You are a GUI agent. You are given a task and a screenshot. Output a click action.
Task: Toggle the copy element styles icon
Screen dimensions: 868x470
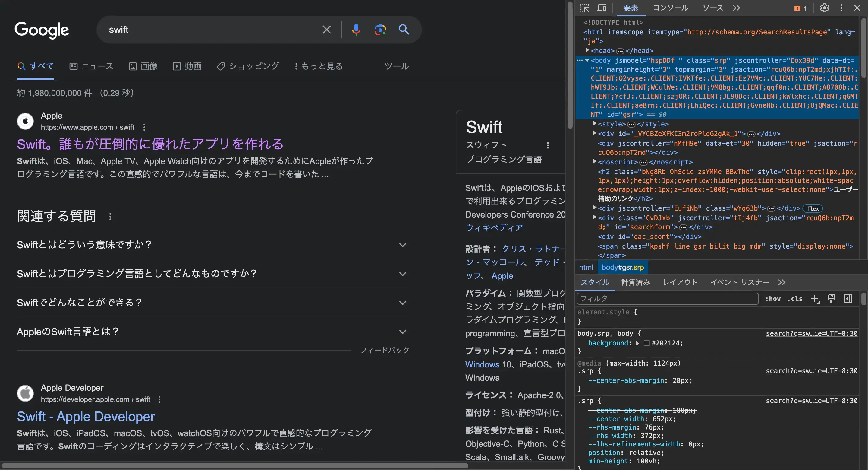831,299
